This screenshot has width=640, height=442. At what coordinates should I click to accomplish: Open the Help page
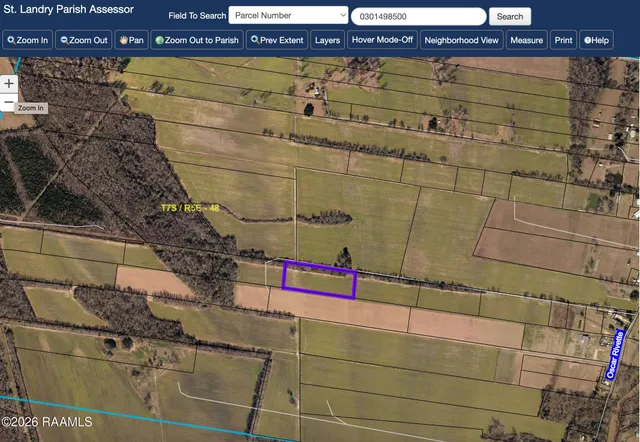596,40
